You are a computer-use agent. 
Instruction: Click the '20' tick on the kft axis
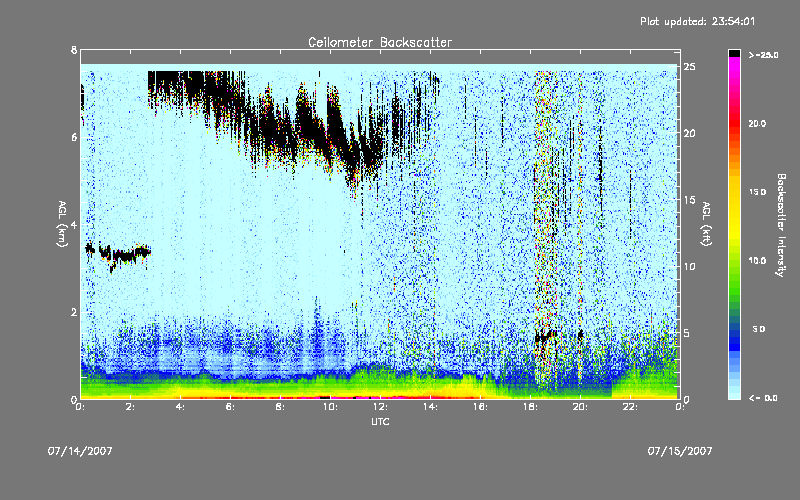pos(689,133)
